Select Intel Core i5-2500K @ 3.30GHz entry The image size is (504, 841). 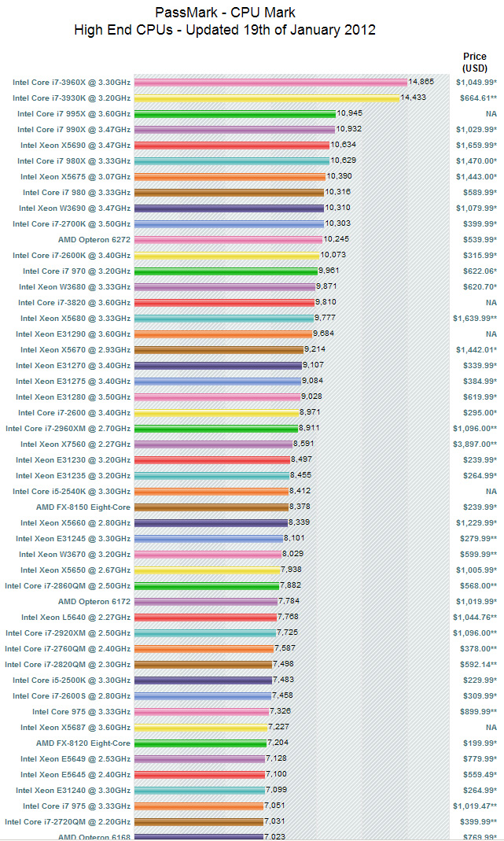point(72,680)
